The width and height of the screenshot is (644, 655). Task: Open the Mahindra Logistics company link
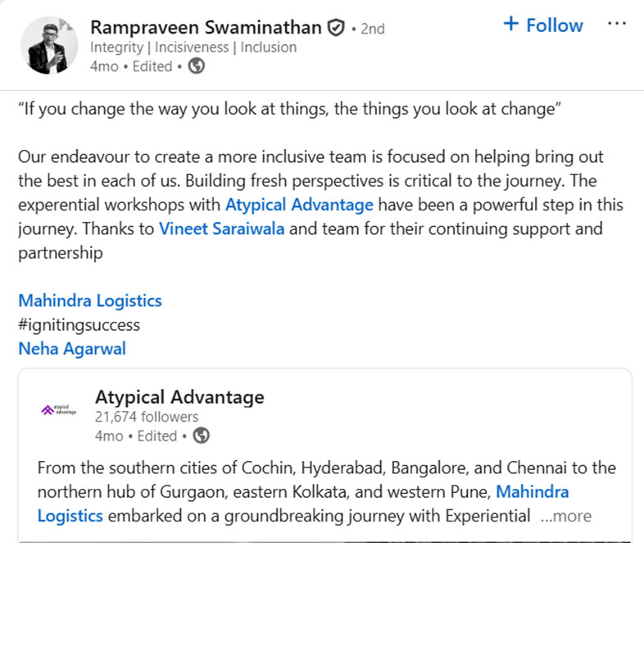pyautogui.click(x=90, y=300)
